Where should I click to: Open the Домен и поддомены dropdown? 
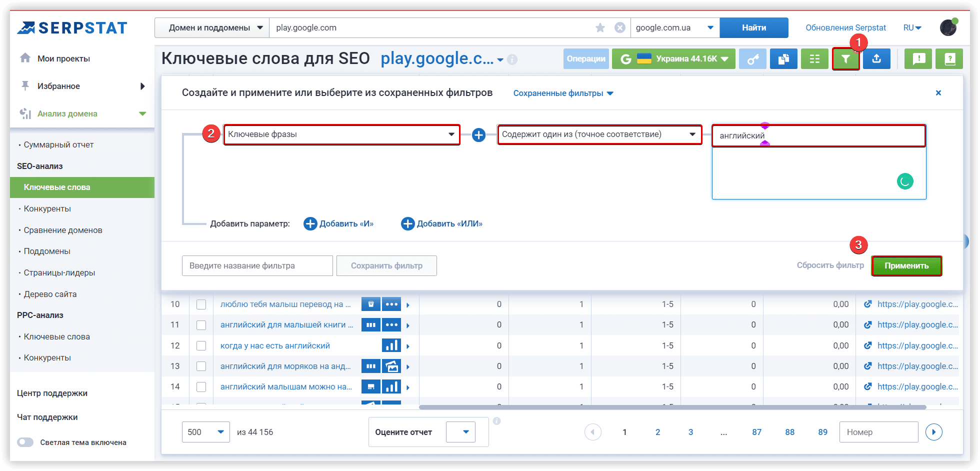pyautogui.click(x=212, y=28)
